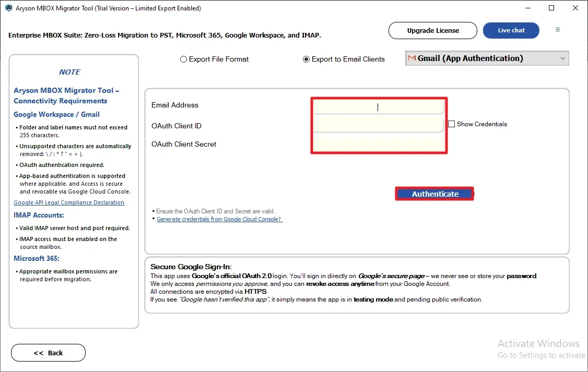Click 'OAuth authentication required.' note
588x372 pixels.
[x=62, y=165]
